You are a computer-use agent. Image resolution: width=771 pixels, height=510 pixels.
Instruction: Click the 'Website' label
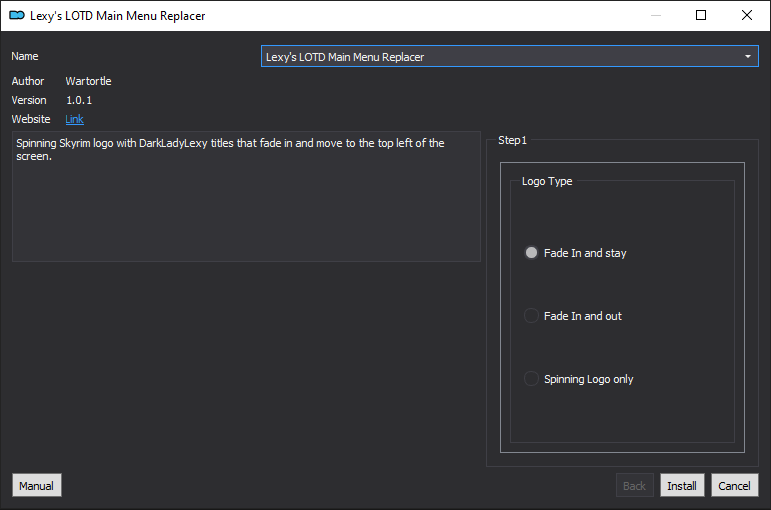31,119
